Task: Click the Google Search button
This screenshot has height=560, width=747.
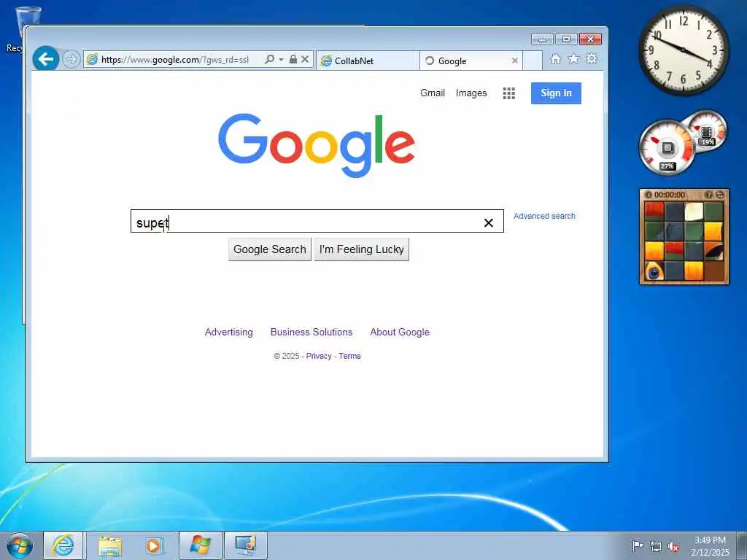Action: coord(270,249)
